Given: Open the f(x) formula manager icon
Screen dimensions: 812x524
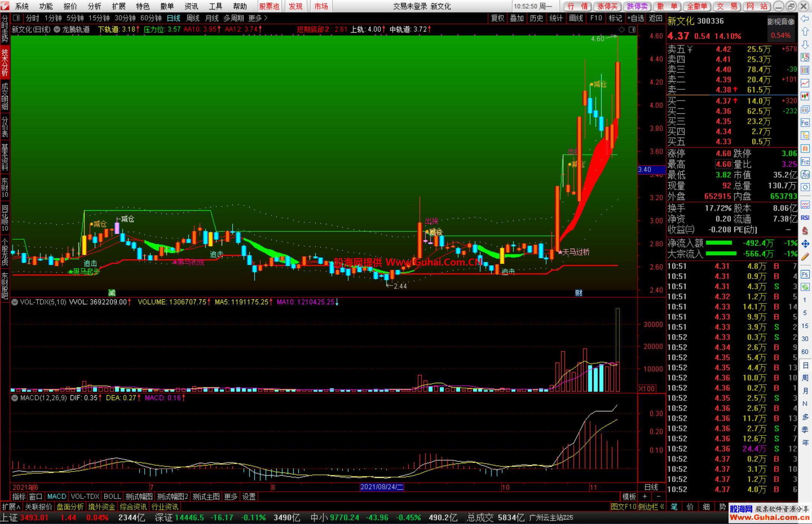Looking at the screenshot, I should pyautogui.click(x=805, y=175).
